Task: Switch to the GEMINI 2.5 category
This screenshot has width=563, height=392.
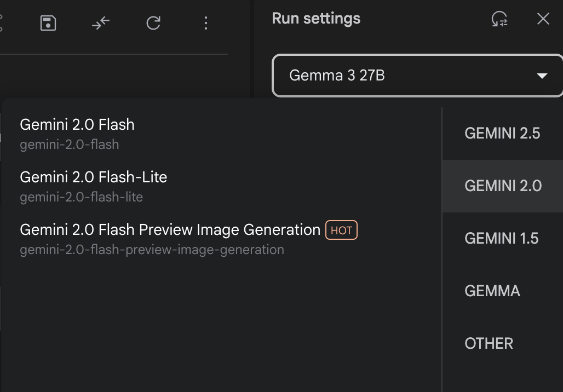Action: point(503,134)
